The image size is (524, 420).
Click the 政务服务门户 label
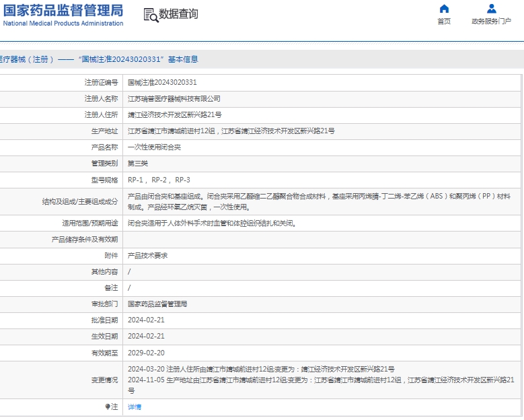(491, 21)
